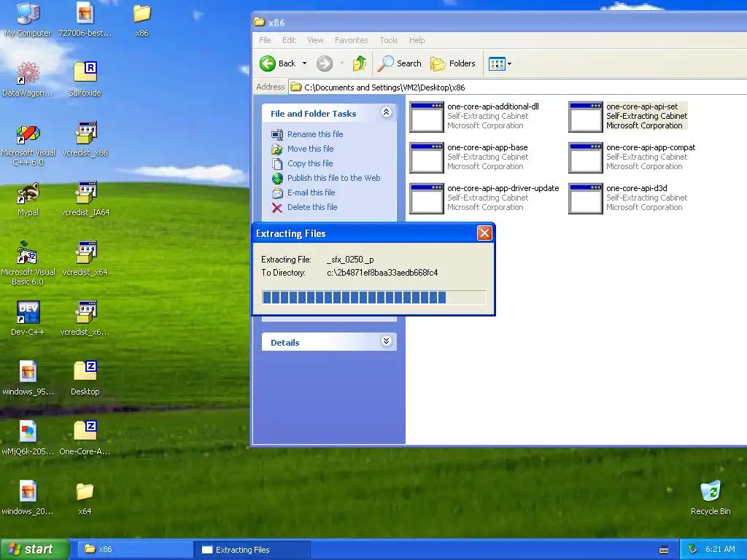Open the View menu
Viewport: 747px width, 560px height.
click(x=315, y=40)
